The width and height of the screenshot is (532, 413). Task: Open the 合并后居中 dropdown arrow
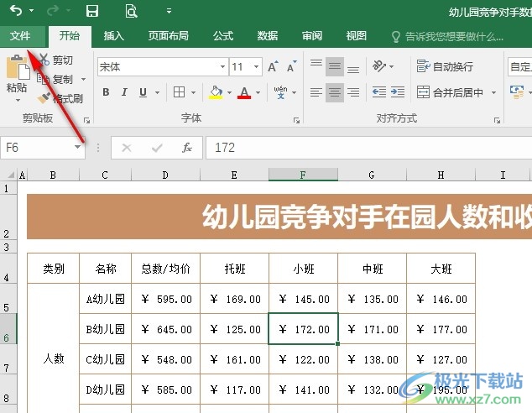493,92
